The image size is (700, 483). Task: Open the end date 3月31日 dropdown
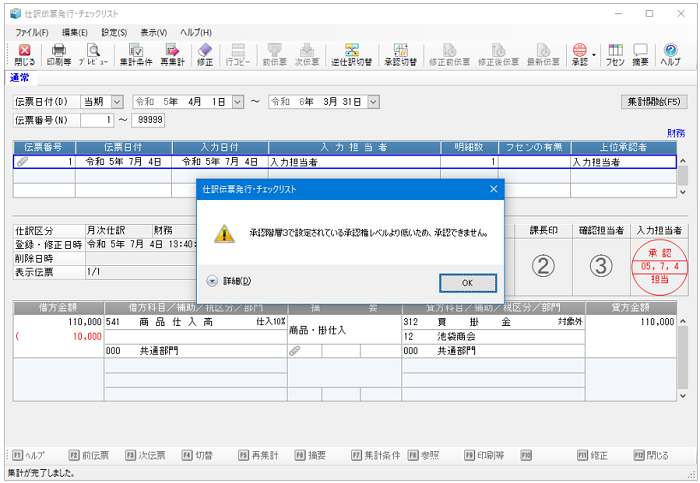point(375,101)
